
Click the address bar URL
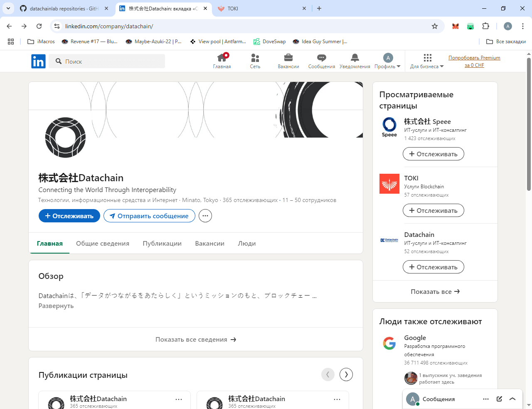pos(109,26)
